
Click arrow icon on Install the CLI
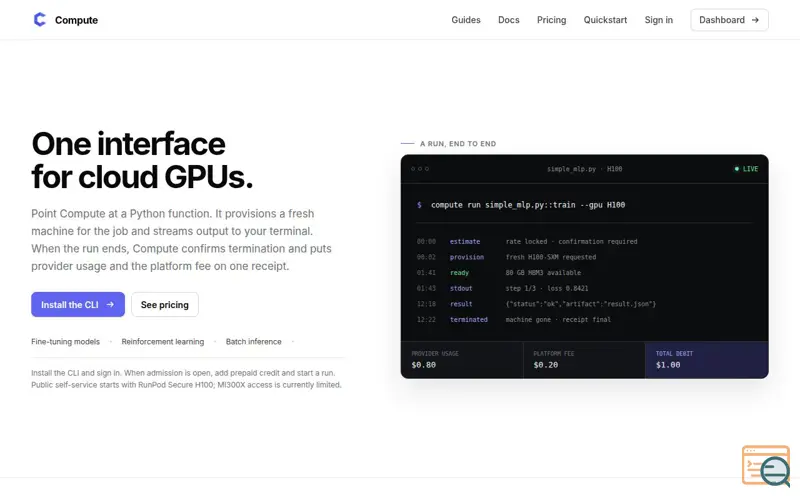click(110, 305)
